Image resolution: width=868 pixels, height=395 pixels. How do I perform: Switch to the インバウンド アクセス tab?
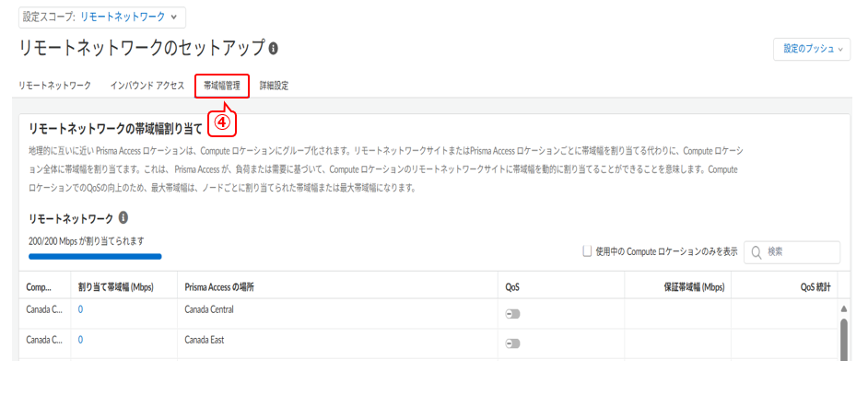147,86
